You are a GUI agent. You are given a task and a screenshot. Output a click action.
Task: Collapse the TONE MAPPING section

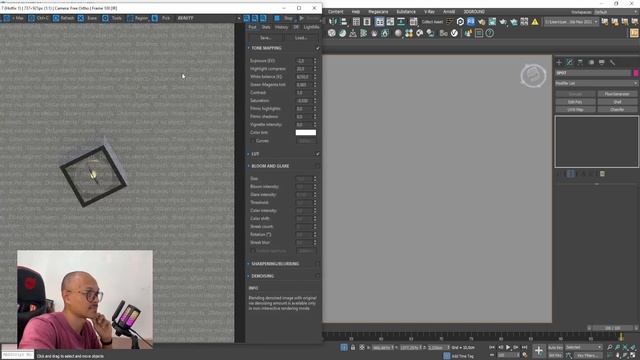point(249,48)
